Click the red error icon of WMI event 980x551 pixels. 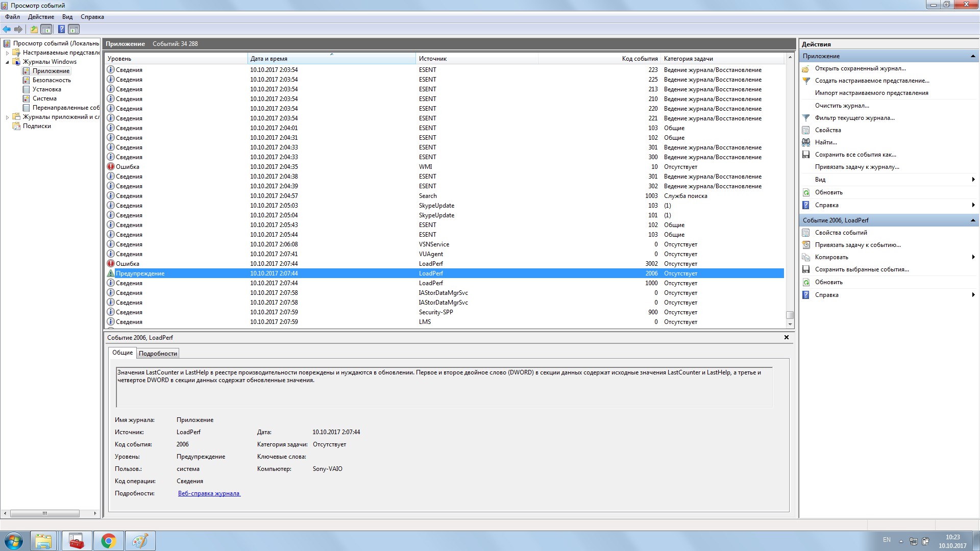click(110, 167)
